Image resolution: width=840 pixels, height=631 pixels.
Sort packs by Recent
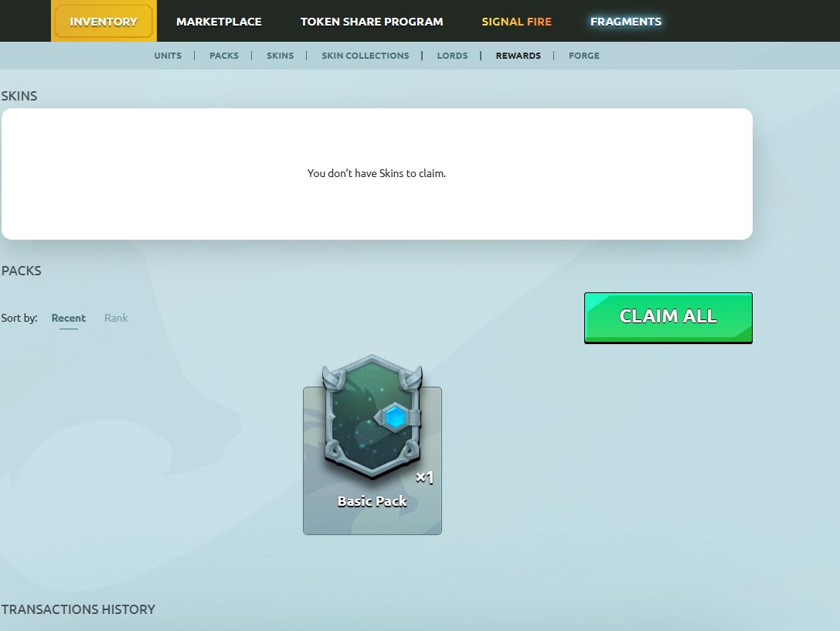[x=69, y=318]
